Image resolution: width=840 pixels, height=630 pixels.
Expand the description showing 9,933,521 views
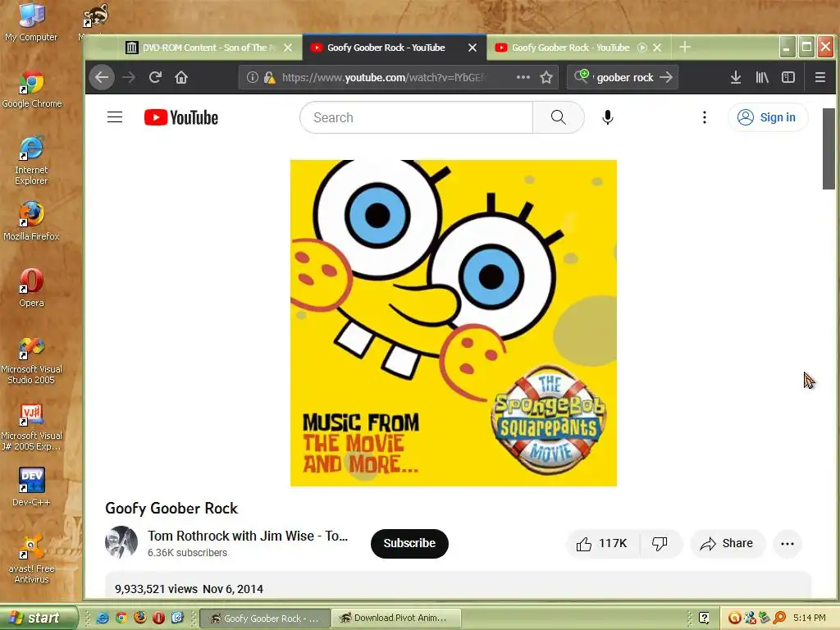point(458,586)
